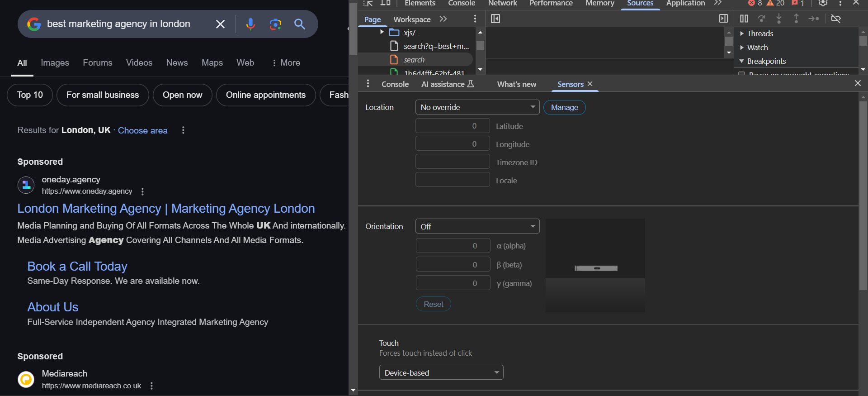Click the Latitude input field
This screenshot has width=868, height=396.
pos(452,126)
